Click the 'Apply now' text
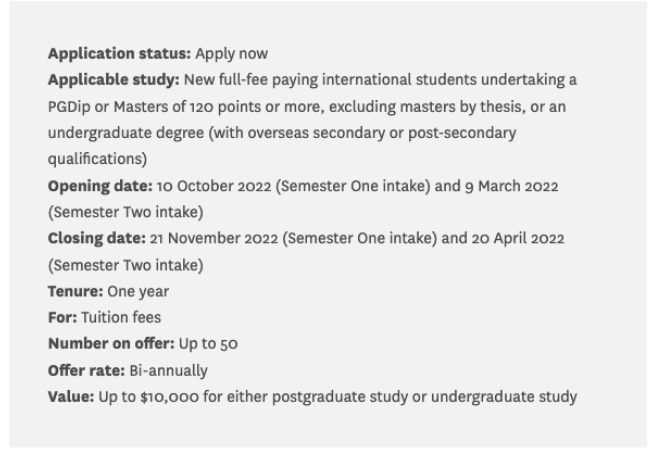Screen dimensions: 660x453 tap(232, 54)
